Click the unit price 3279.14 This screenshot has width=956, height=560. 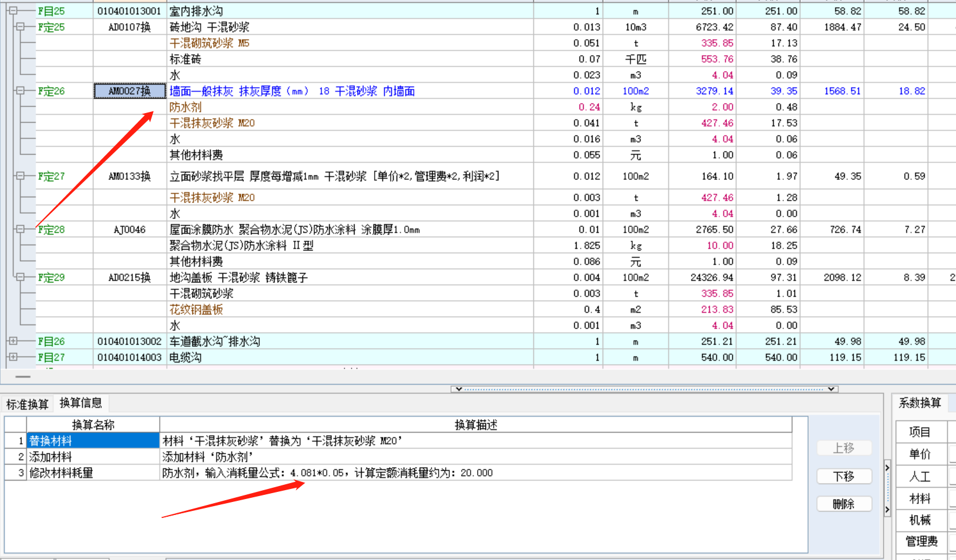714,91
